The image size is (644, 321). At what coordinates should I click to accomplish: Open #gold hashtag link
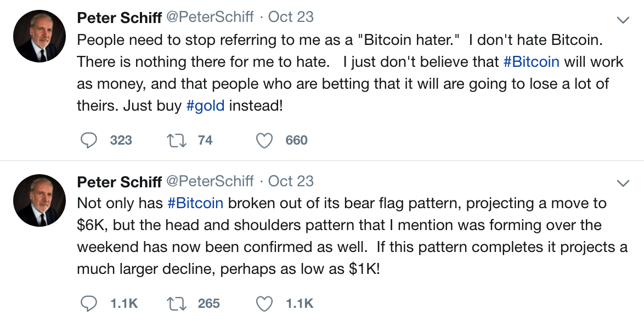206,106
